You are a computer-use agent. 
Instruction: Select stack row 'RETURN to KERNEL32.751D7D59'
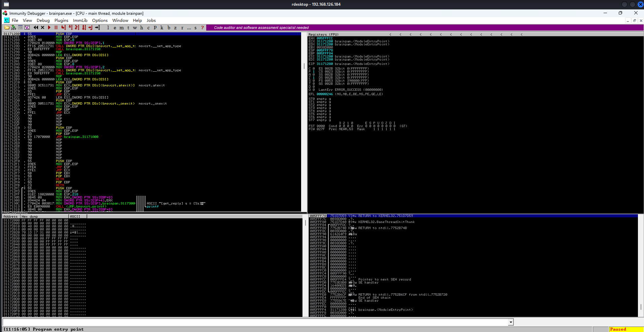pyautogui.click(x=473, y=216)
